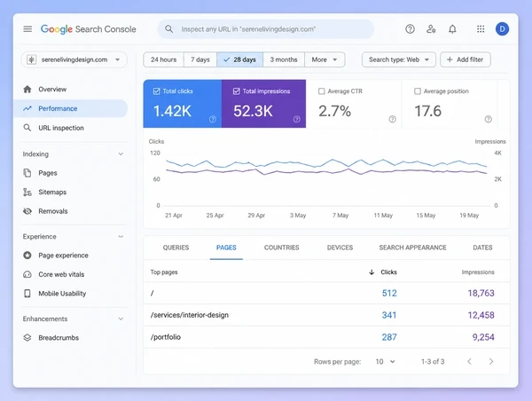
Task: Click the Mobile Usability phone icon
Action: pos(27,294)
